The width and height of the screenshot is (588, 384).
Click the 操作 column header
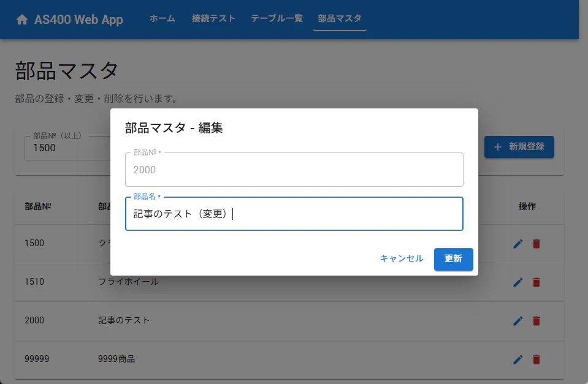pyautogui.click(x=527, y=206)
